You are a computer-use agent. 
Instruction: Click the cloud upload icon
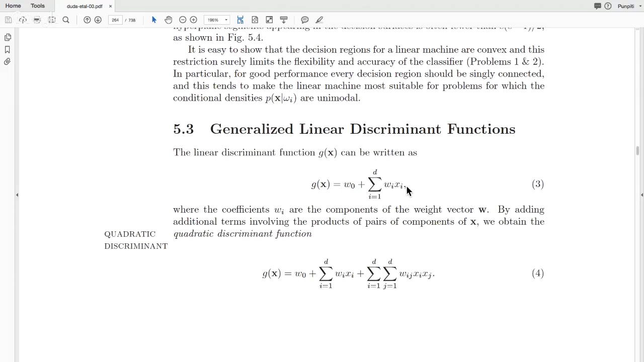click(x=23, y=20)
